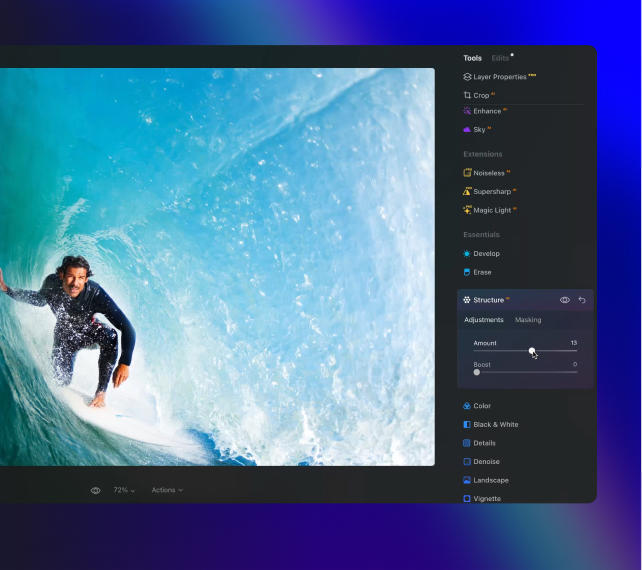This screenshot has width=642, height=570.
Task: Open the Color tool icon
Action: click(467, 406)
